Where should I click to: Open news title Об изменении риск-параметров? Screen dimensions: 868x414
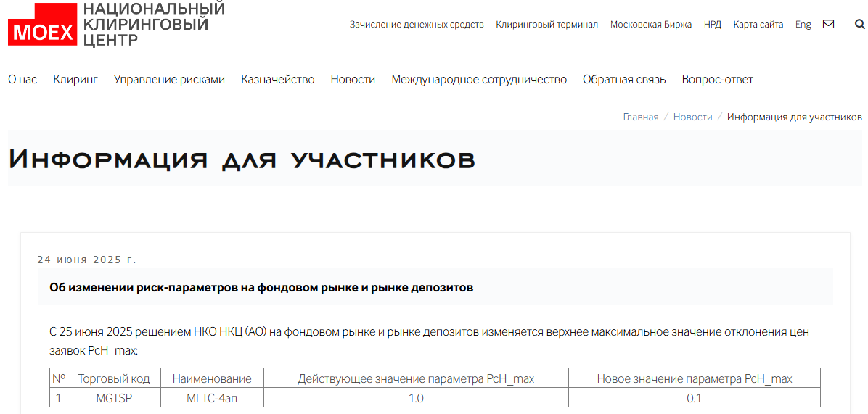coord(261,287)
